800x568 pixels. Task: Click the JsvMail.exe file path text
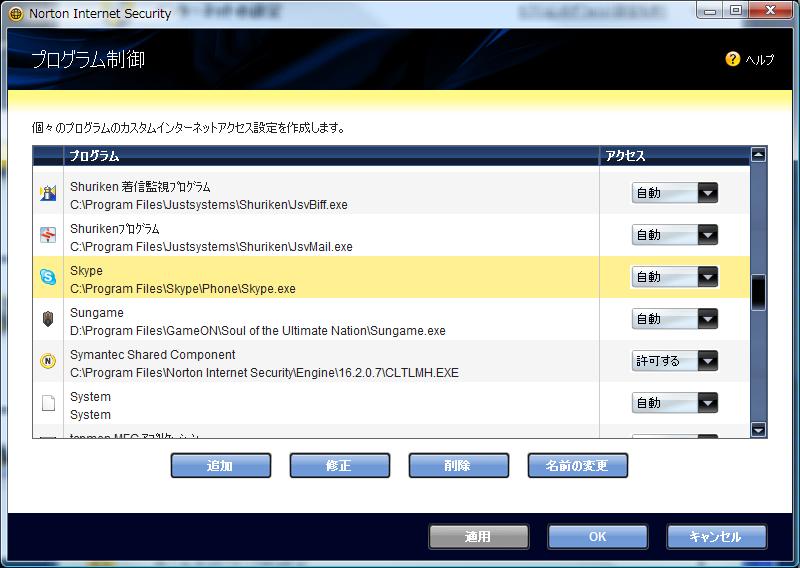[211, 247]
